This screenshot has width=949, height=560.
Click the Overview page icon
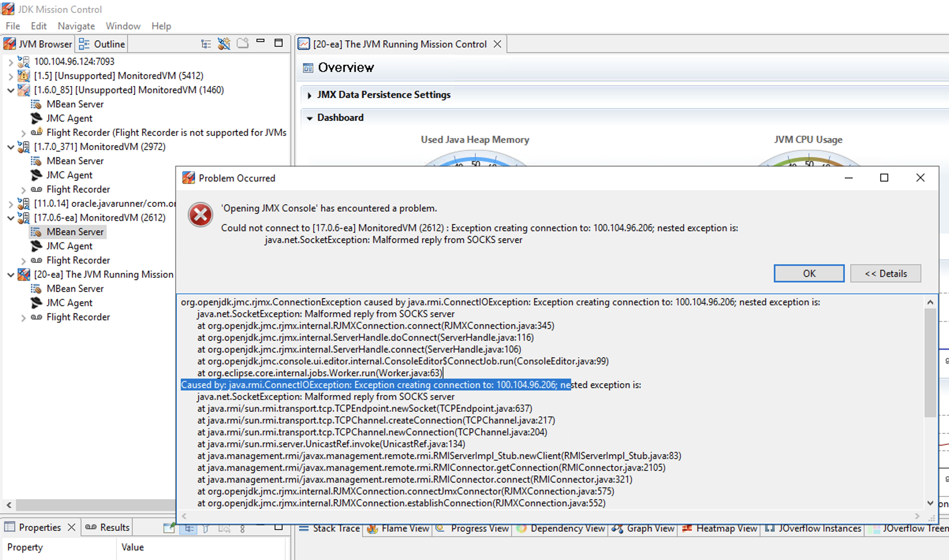tap(308, 68)
